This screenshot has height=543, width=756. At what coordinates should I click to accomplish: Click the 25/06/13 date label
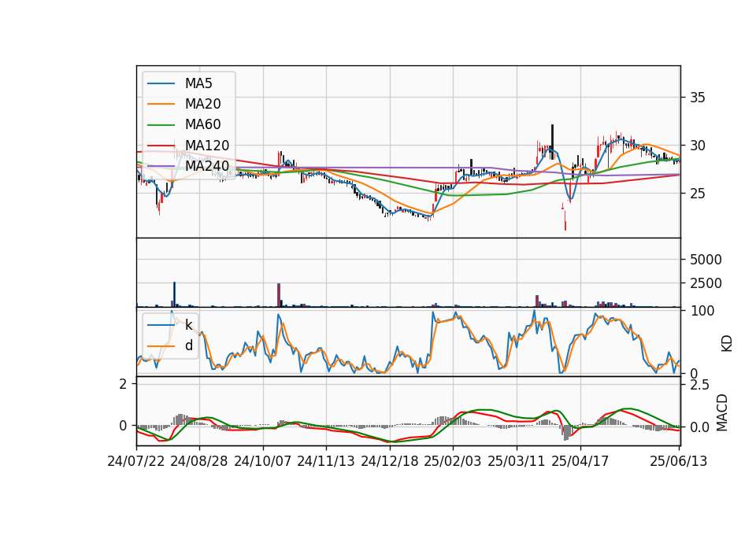pyautogui.click(x=679, y=462)
